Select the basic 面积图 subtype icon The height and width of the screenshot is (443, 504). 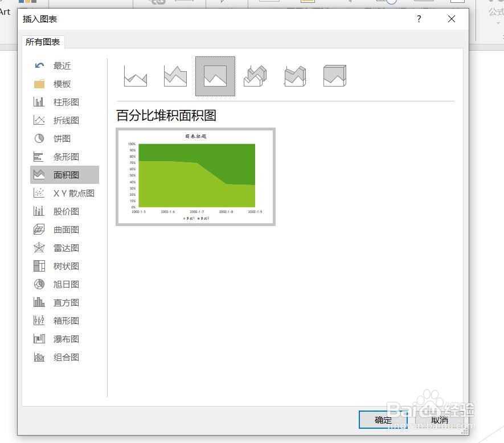click(x=135, y=75)
